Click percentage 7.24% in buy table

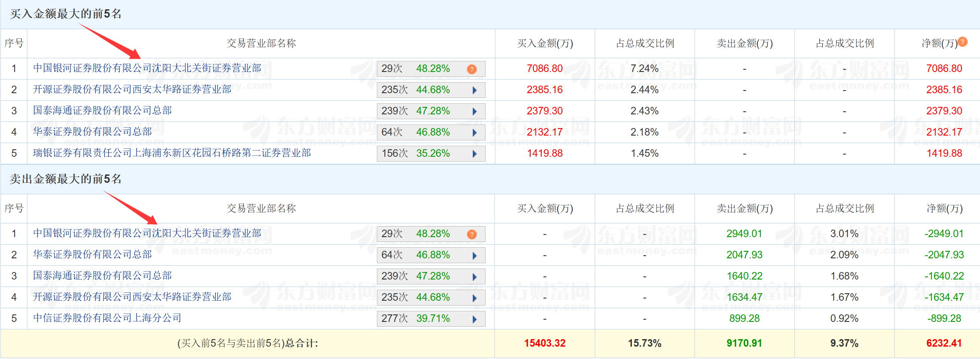click(645, 68)
